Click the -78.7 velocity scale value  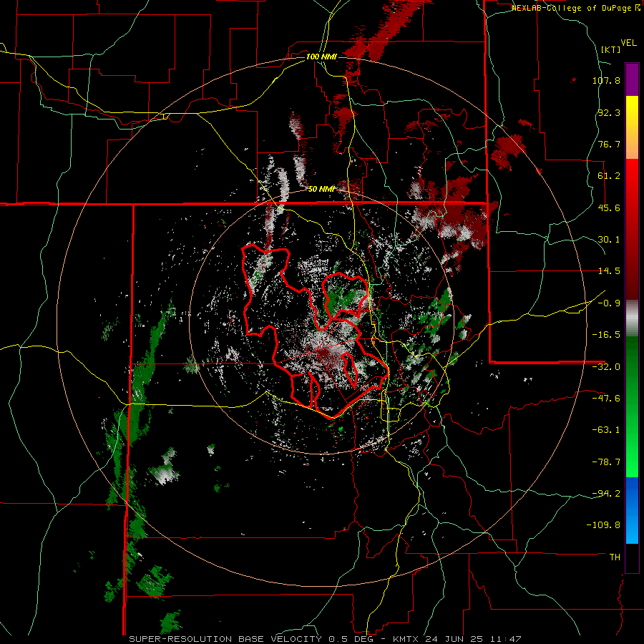[606, 462]
